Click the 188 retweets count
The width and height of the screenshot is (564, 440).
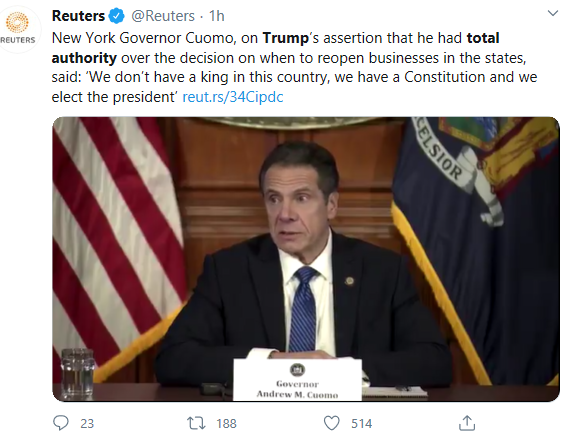click(226, 423)
